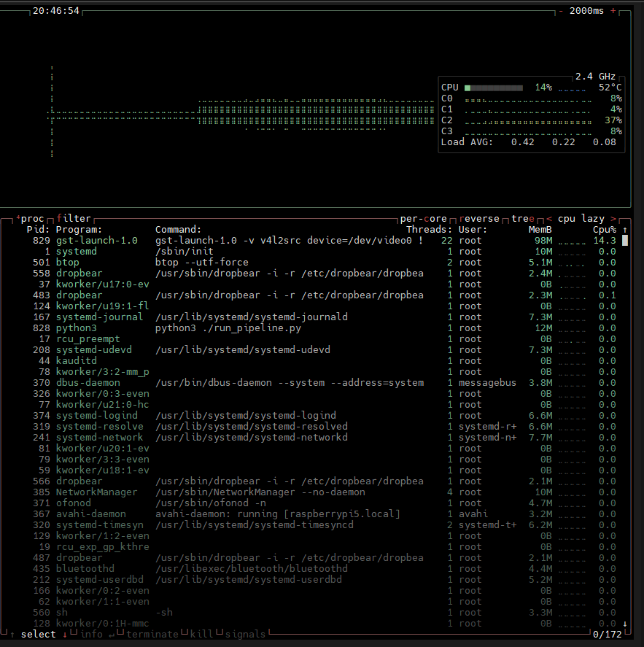Toggle reverse sorting order

click(479, 219)
